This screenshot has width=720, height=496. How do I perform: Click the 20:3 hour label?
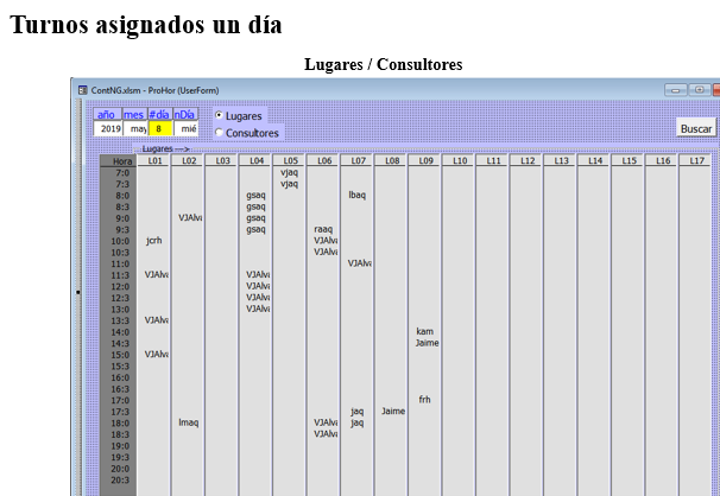pyautogui.click(x=120, y=480)
